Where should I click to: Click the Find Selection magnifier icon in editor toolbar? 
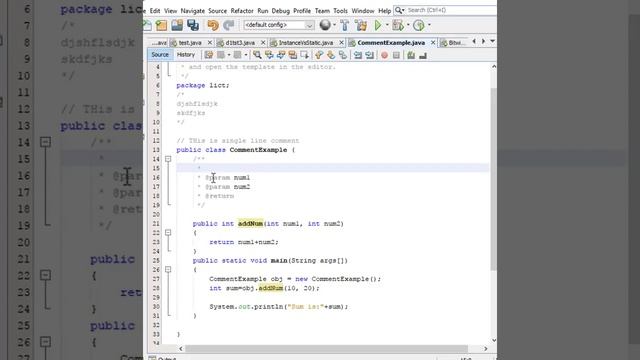point(257,55)
